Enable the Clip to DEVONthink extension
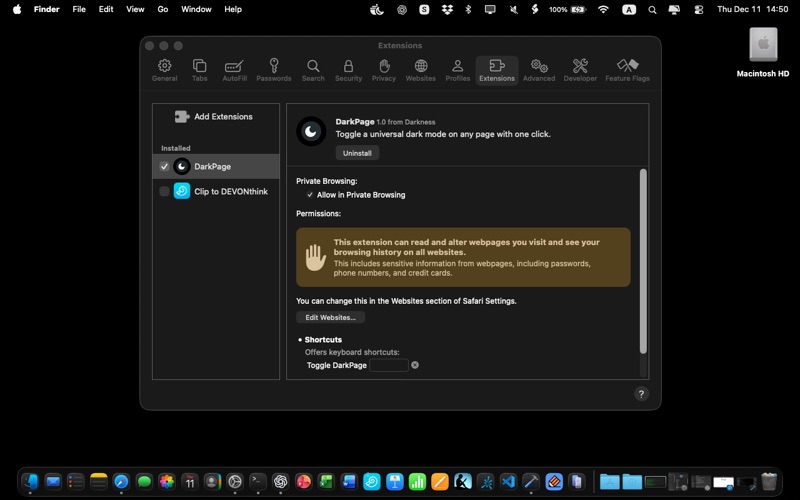This screenshot has width=800, height=500. click(164, 191)
